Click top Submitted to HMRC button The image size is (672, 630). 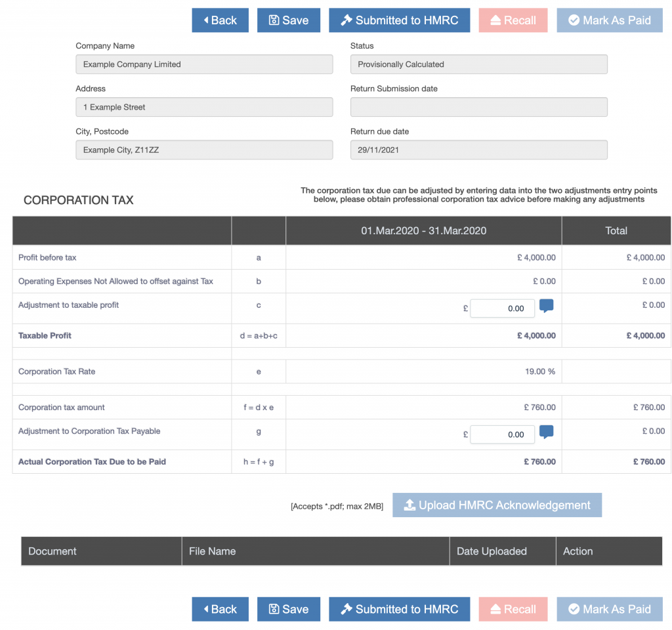399,20
